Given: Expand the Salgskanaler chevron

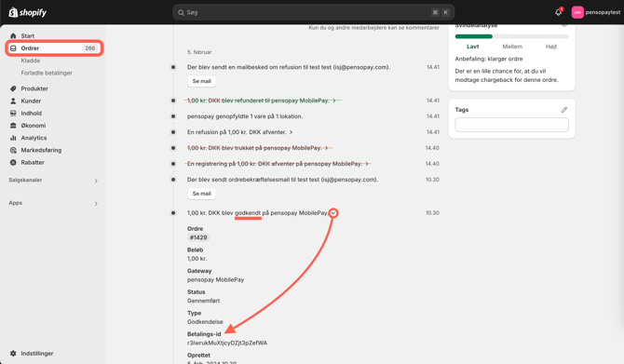Looking at the screenshot, I should point(96,181).
